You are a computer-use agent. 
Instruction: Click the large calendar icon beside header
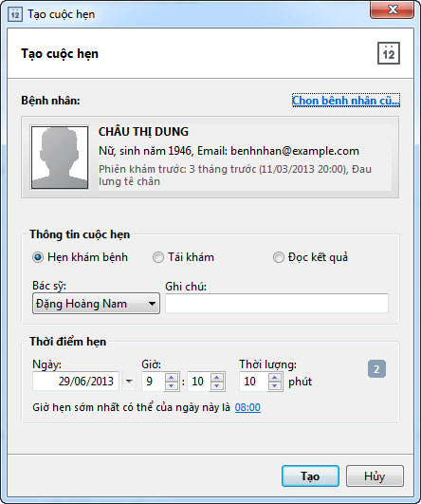click(389, 53)
